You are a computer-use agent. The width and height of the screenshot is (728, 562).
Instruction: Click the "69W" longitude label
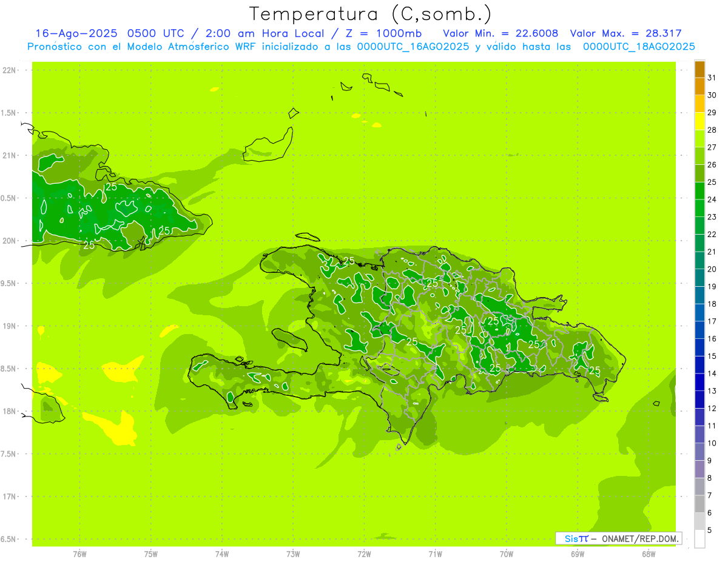coord(578,554)
